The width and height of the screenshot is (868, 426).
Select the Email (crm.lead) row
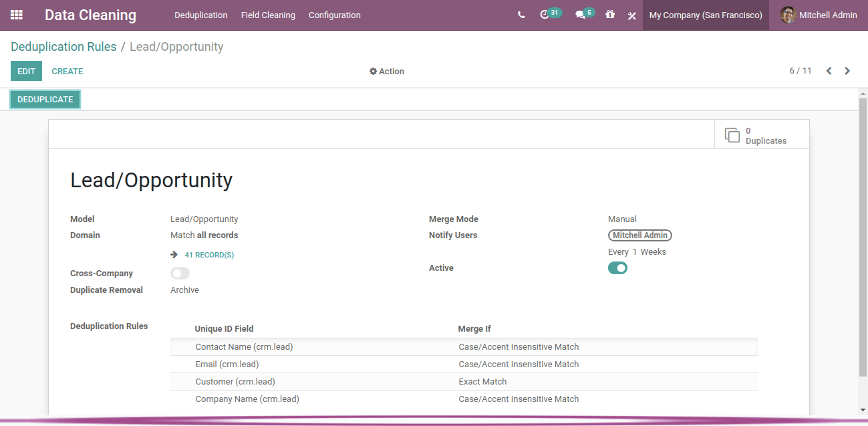click(464, 364)
